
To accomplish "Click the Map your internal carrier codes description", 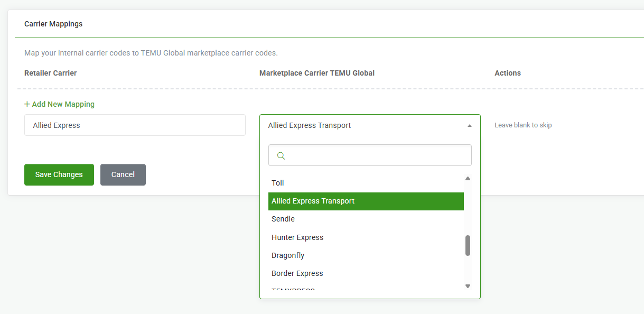I will click(x=151, y=53).
